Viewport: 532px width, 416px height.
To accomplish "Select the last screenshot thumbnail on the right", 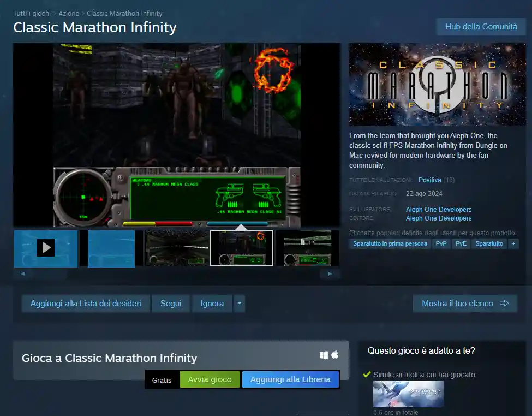I will (307, 248).
